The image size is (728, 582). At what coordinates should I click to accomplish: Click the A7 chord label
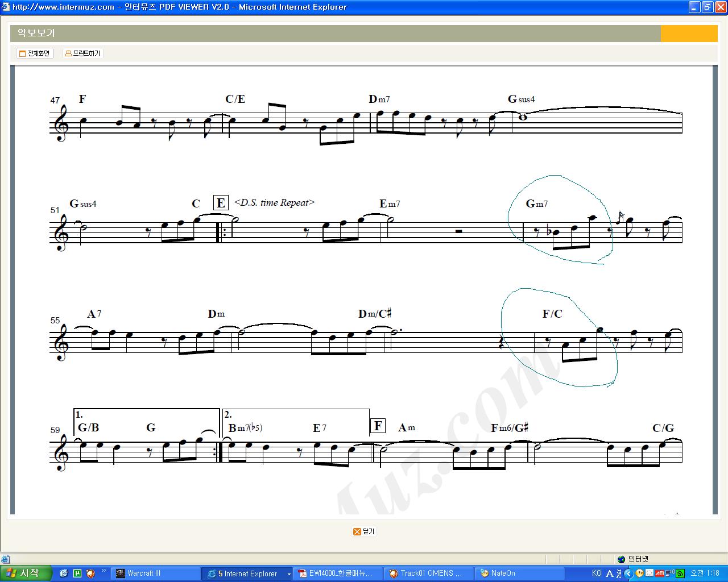click(94, 314)
